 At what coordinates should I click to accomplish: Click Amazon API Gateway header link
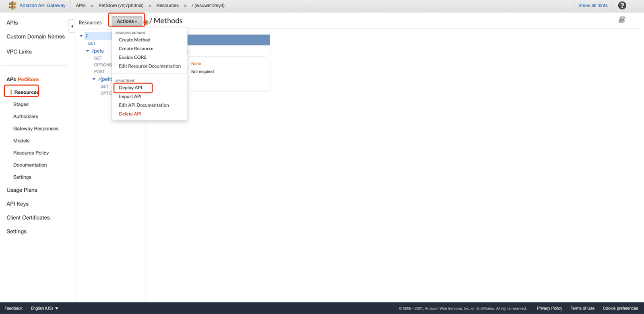pyautogui.click(x=42, y=6)
